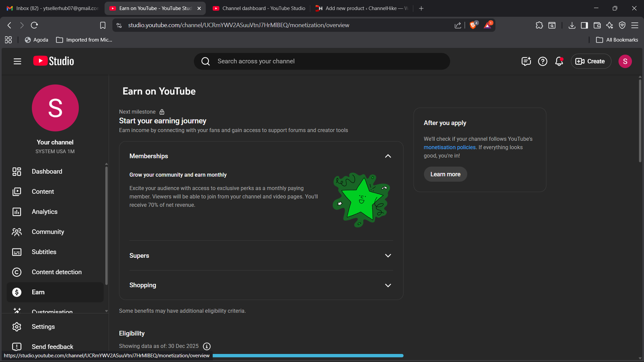Click the Create button
Viewport: 644px width, 362px height.
[x=590, y=61]
